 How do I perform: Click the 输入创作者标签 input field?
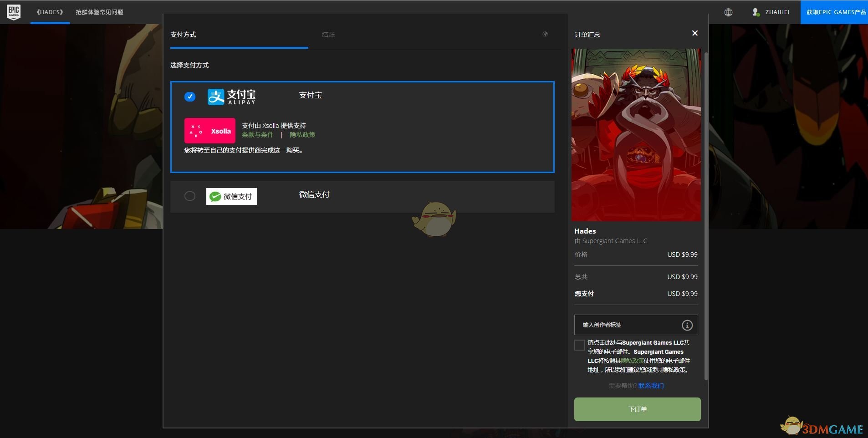point(636,325)
